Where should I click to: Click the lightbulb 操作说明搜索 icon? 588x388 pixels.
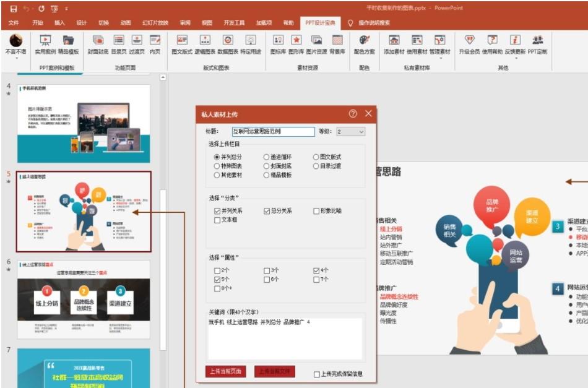pyautogui.click(x=350, y=23)
